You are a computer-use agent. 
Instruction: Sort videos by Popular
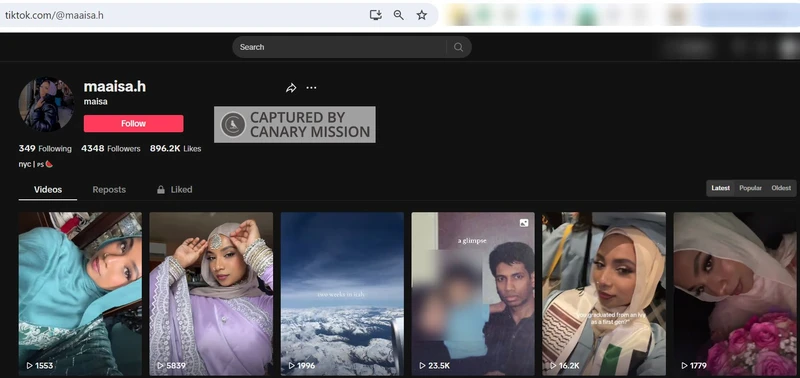(751, 188)
